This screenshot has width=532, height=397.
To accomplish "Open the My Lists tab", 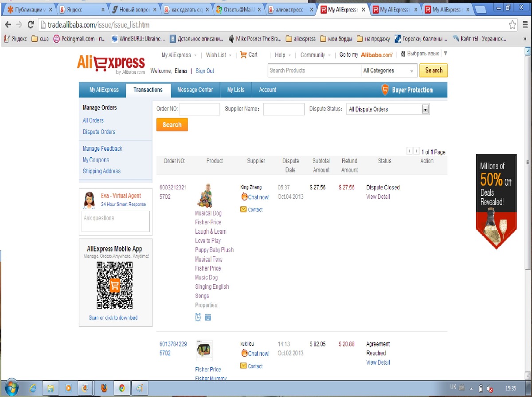I will pyautogui.click(x=236, y=90).
